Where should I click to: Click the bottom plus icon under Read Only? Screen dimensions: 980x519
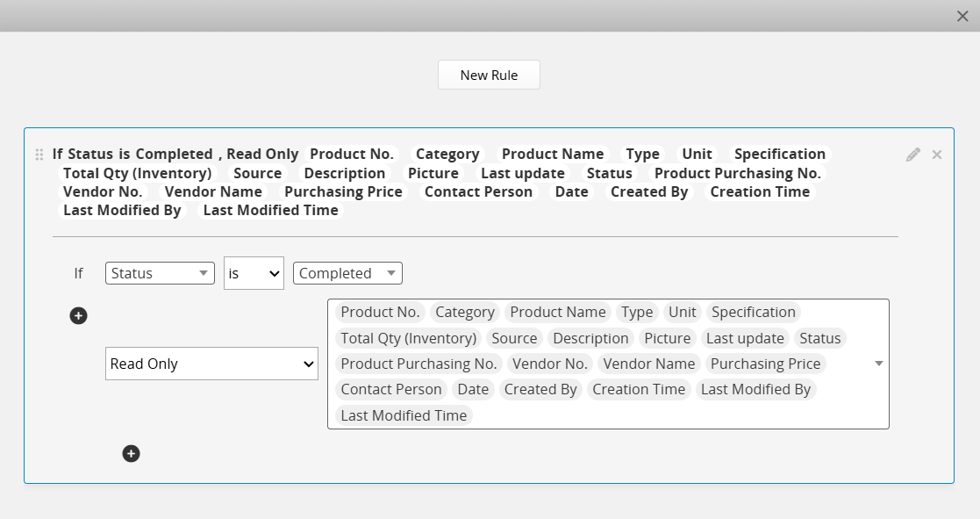131,453
